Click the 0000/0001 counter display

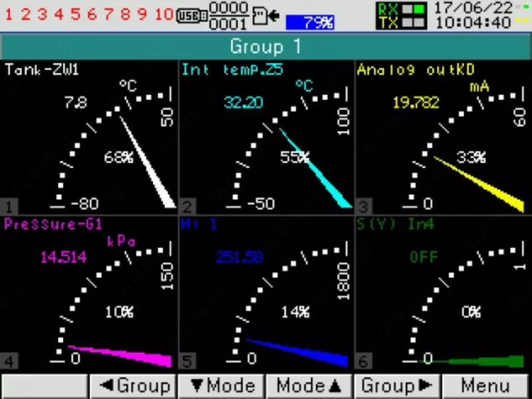pyautogui.click(x=229, y=15)
